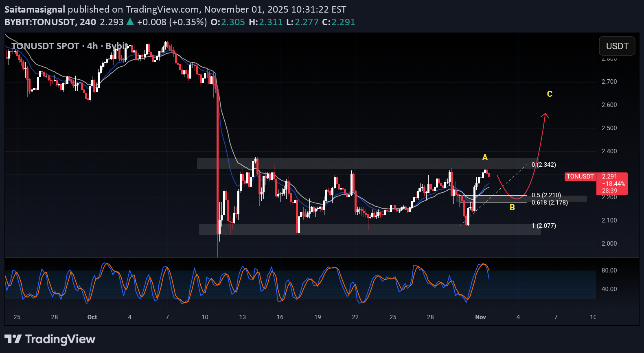Select the yellow wave label A

point(485,157)
